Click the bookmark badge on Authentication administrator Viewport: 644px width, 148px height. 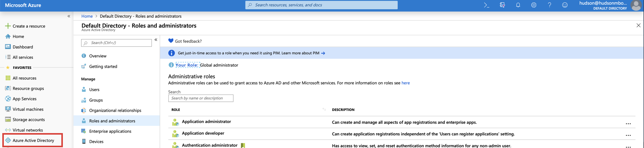[243, 145]
